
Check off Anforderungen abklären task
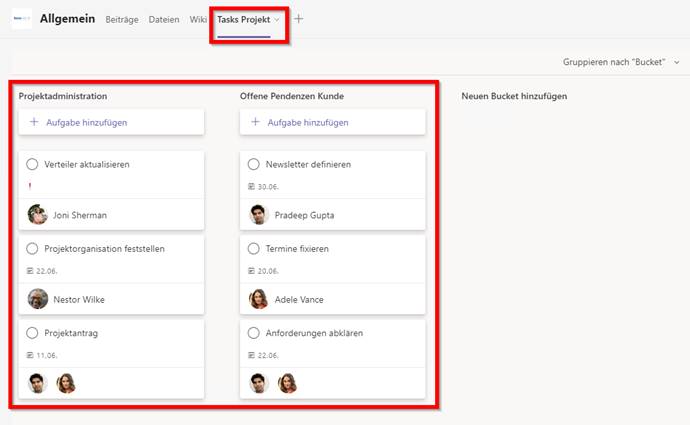tap(253, 333)
